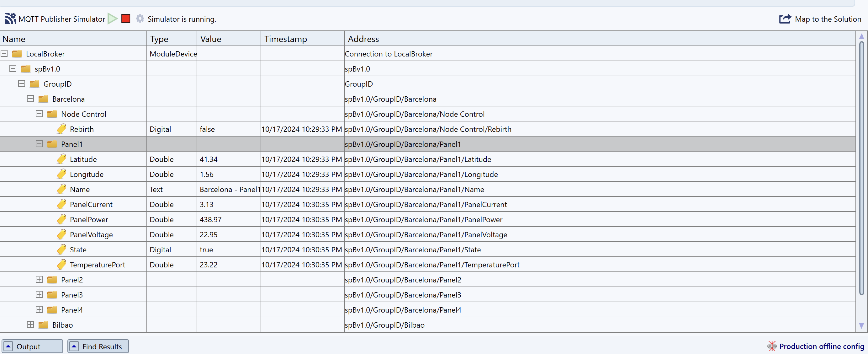Screen dimensions: 868x354
Task: Click the Rebirth tag icon
Action: click(x=61, y=129)
